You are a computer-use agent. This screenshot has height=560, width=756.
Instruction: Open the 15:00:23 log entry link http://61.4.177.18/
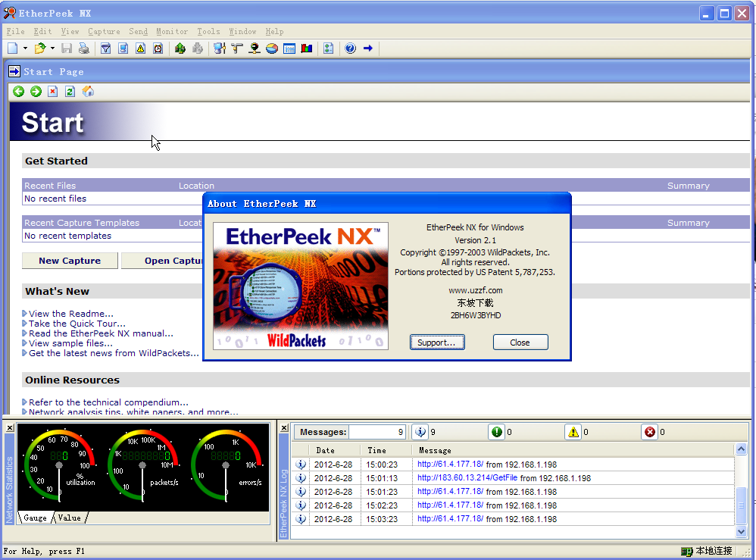pos(450,464)
